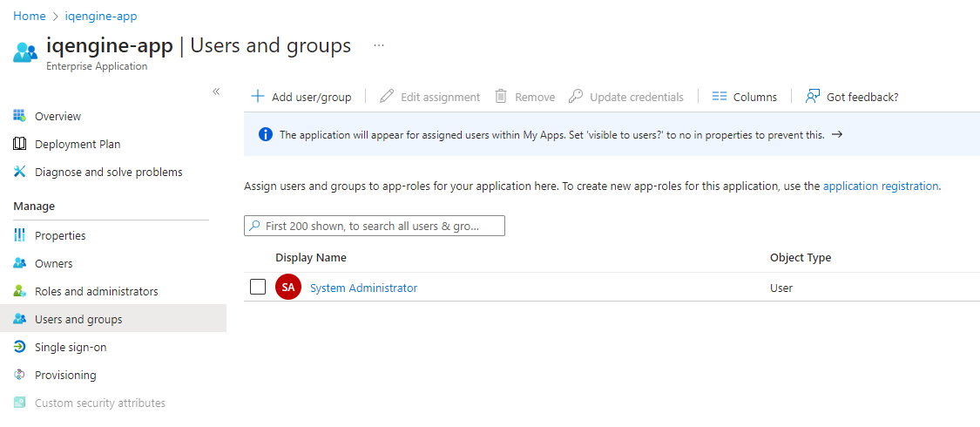Click the Overview grid icon in sidebar
This screenshot has height=427, width=980.
pyautogui.click(x=20, y=116)
